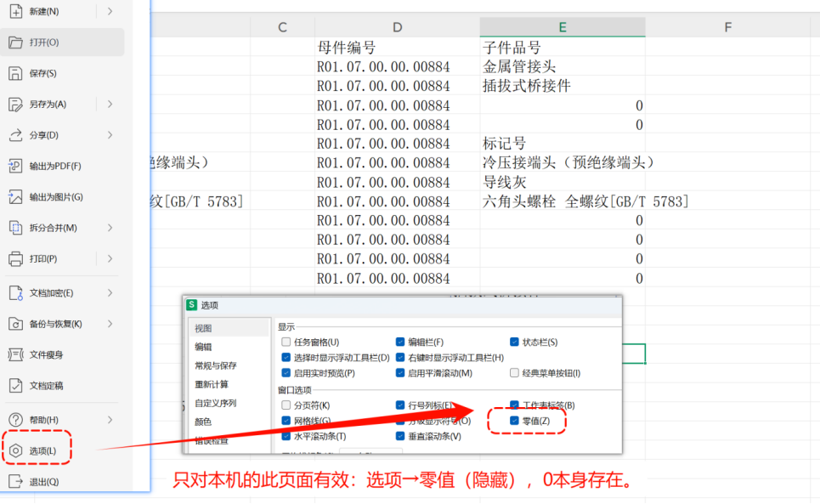Expand the Save As (另存为) submenu arrow
Viewport: 820px width, 504px height.
coord(110,104)
